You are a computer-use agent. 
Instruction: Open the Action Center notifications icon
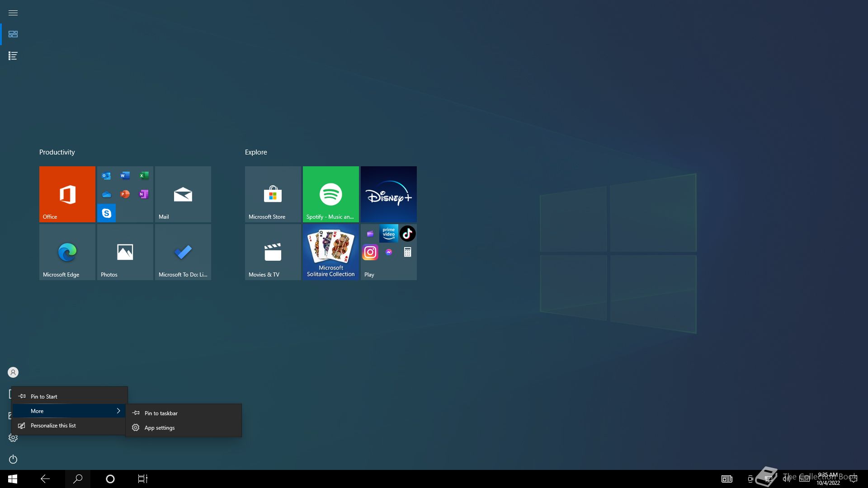(854, 479)
